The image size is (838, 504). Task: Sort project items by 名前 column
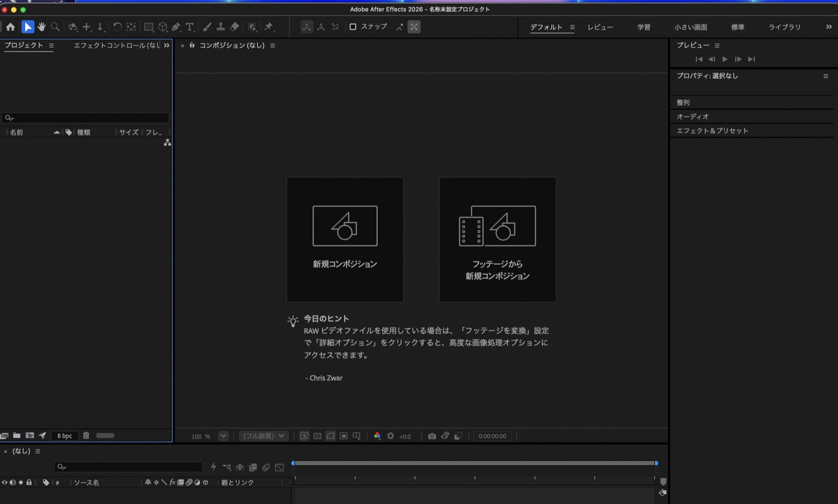tap(17, 132)
